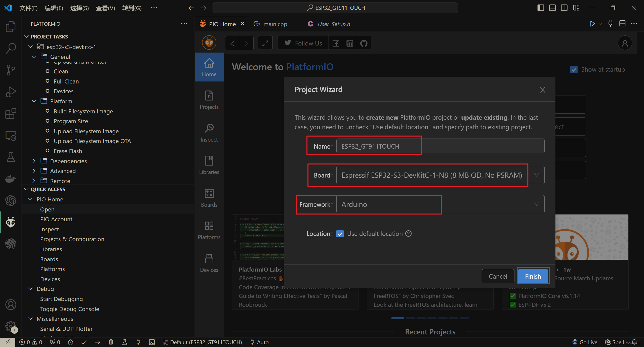The image size is (644, 347).
Task: Expand the Dependencies folder
Action: coord(68,161)
